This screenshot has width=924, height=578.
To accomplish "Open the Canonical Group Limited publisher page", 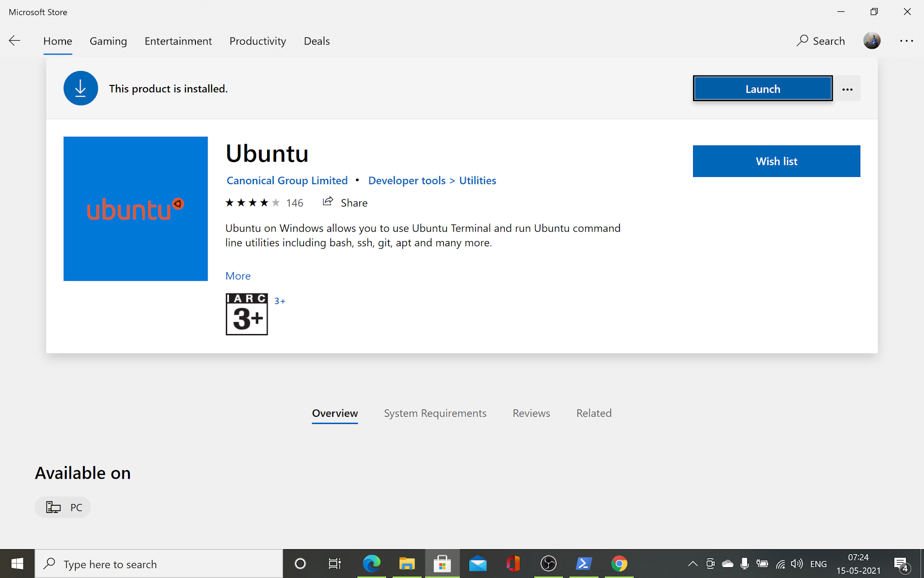I will [x=286, y=180].
